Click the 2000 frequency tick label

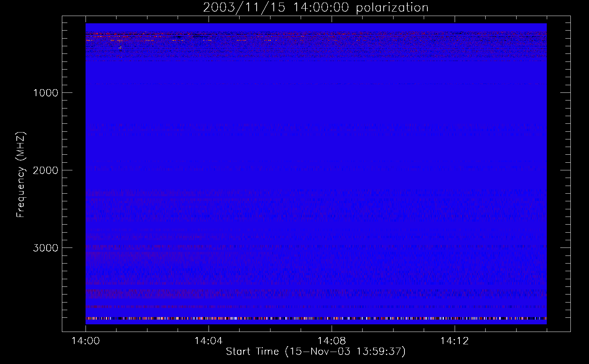click(x=46, y=170)
